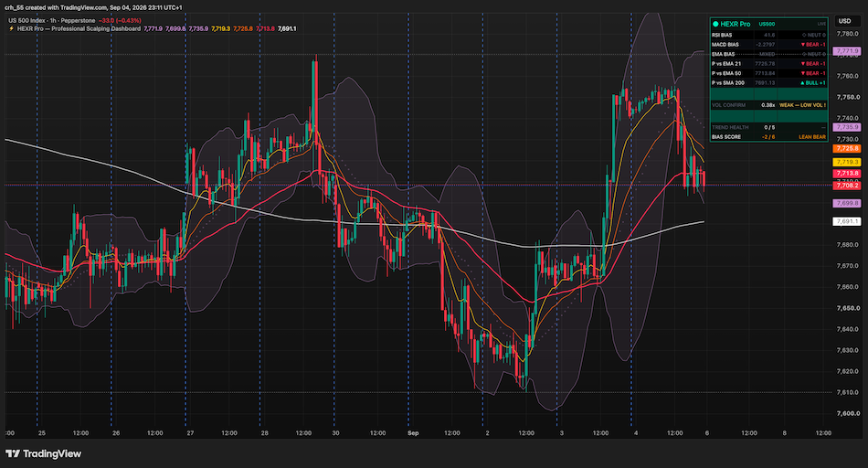Click the BULL +1 signal in the dashboard
This screenshot has width=868, height=468.
pos(813,83)
